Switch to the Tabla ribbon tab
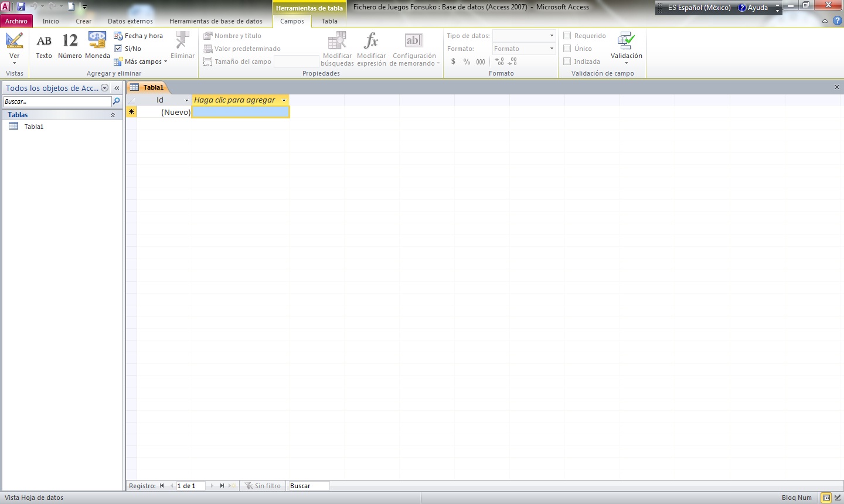Screen dimensions: 844x504 click(x=329, y=21)
